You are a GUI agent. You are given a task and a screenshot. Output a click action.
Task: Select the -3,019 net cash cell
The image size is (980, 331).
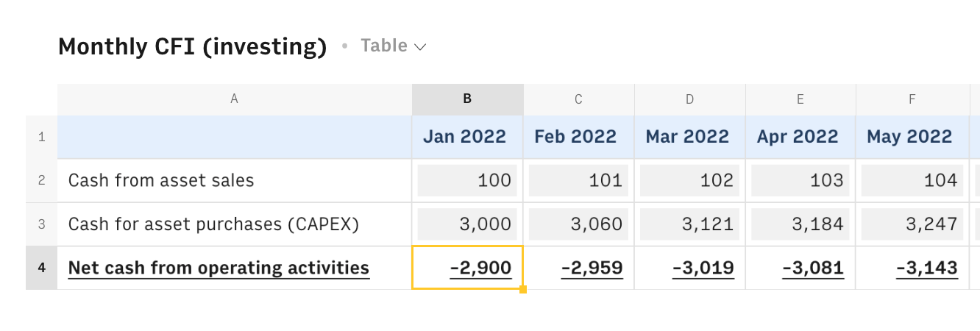tap(689, 268)
